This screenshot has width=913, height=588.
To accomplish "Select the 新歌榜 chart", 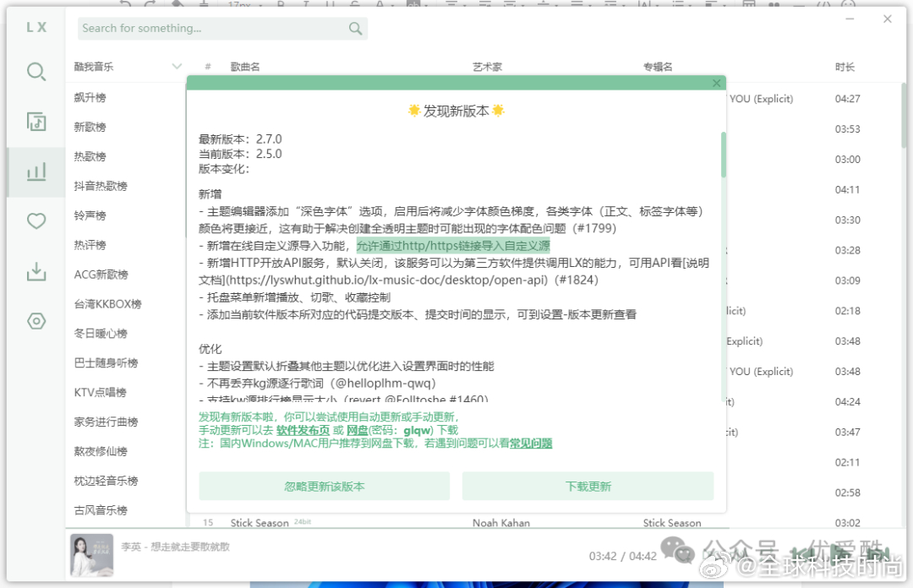I will click(x=90, y=127).
